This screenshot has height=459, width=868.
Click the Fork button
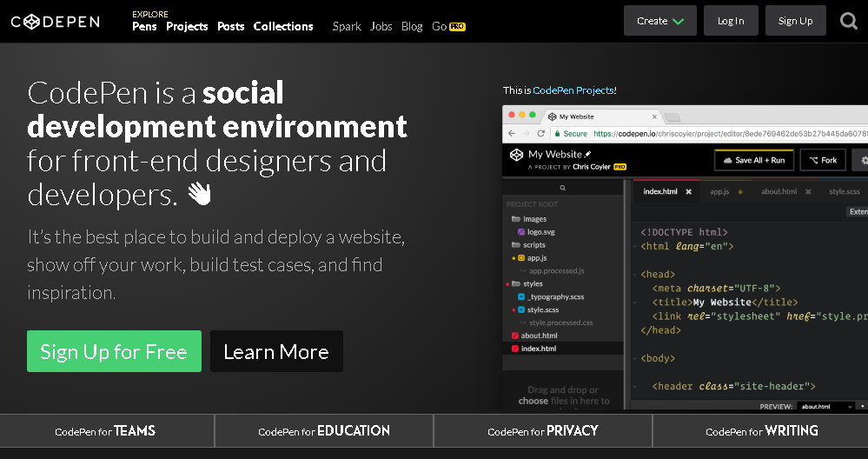(823, 160)
